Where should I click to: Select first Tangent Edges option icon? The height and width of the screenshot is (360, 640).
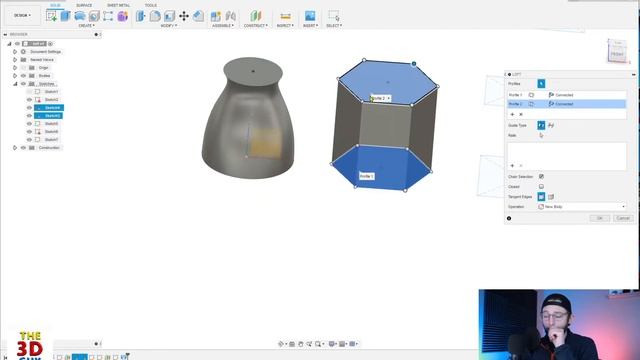click(x=541, y=197)
